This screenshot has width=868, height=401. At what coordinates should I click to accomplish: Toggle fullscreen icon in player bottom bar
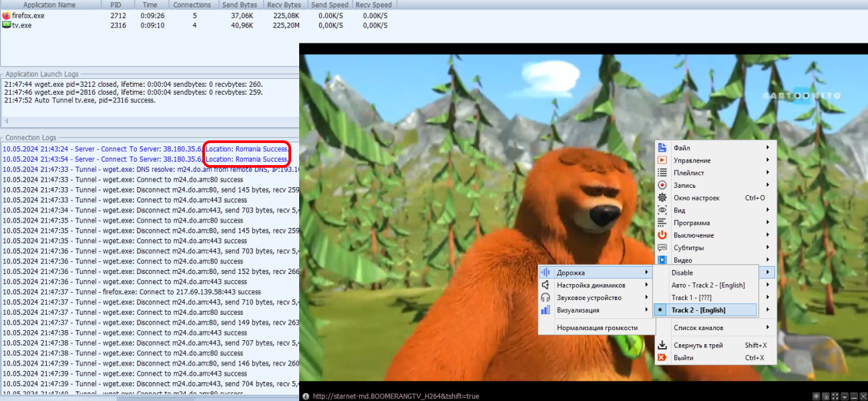[x=836, y=396]
